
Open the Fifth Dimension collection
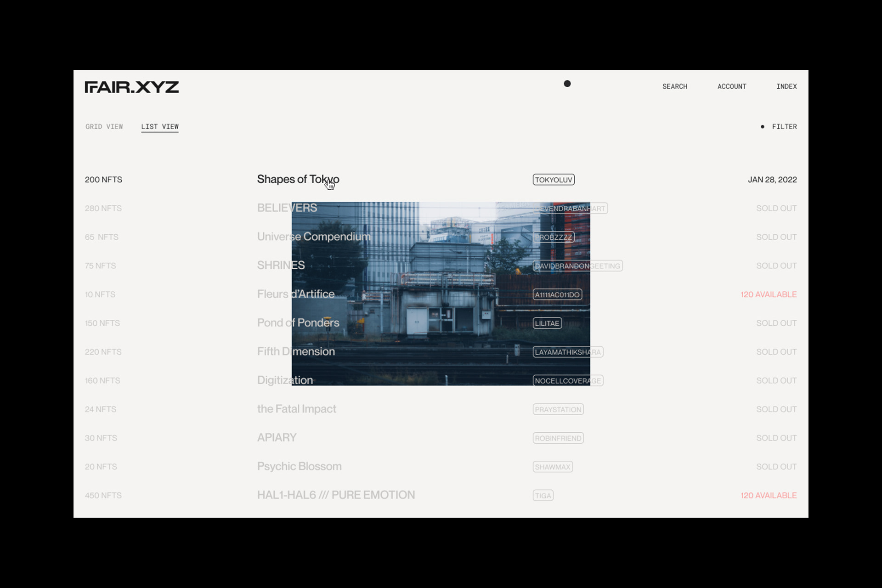[296, 351]
